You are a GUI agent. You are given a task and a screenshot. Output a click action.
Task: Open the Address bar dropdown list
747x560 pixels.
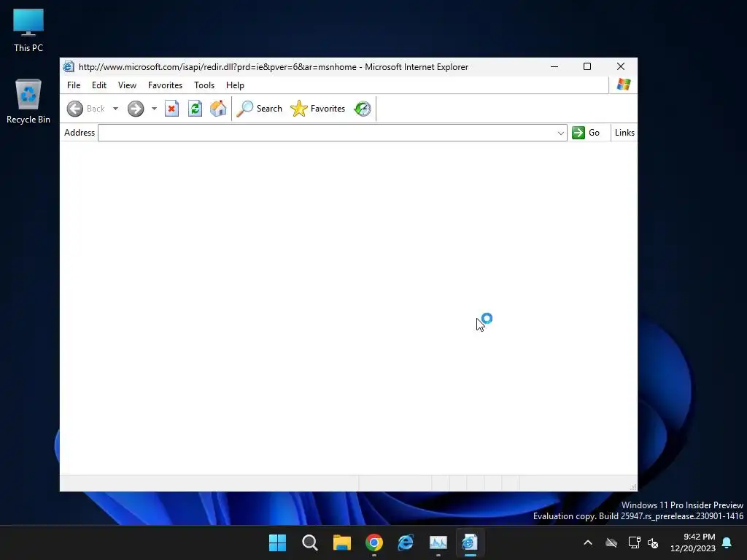[561, 133]
